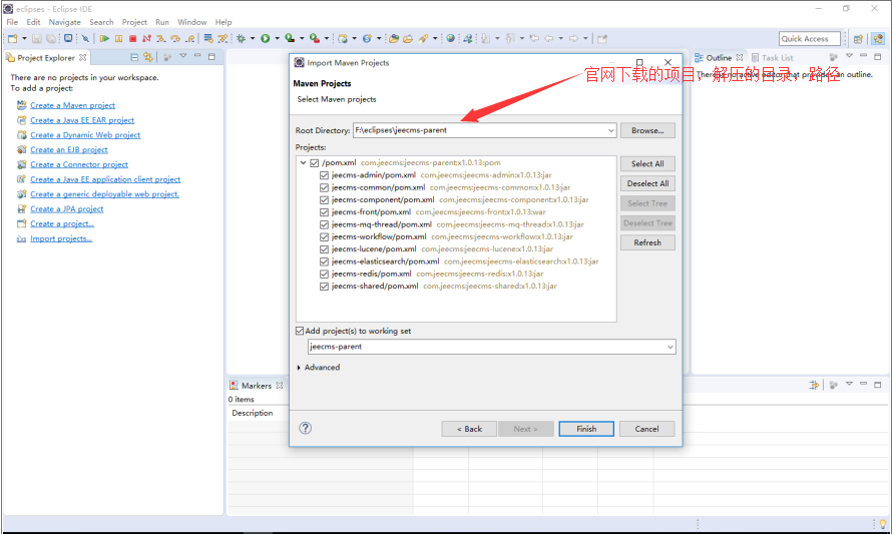This screenshot has height=534, width=893.
Task: Maximize the Outline view panel
Action: pyautogui.click(x=878, y=56)
